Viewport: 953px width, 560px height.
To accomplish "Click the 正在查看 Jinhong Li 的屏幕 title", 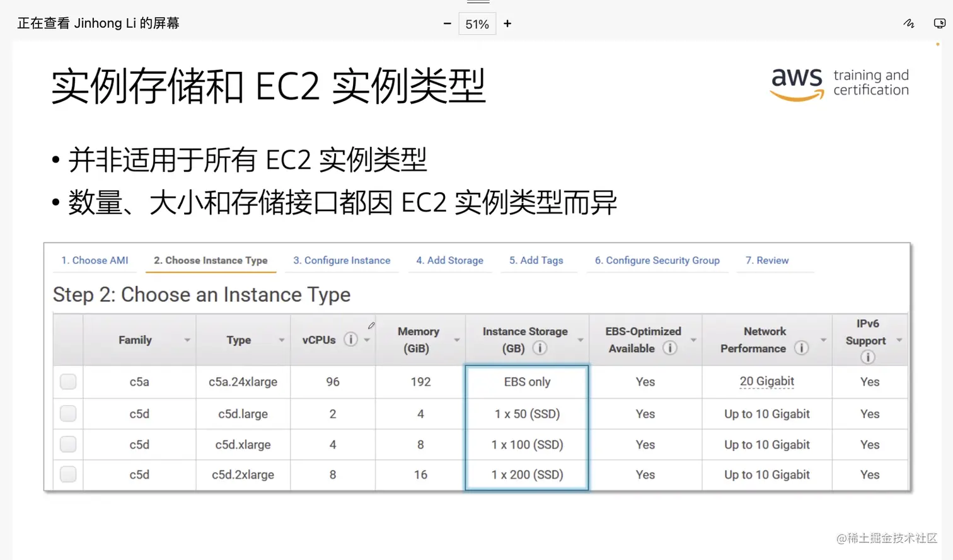I will pos(98,23).
